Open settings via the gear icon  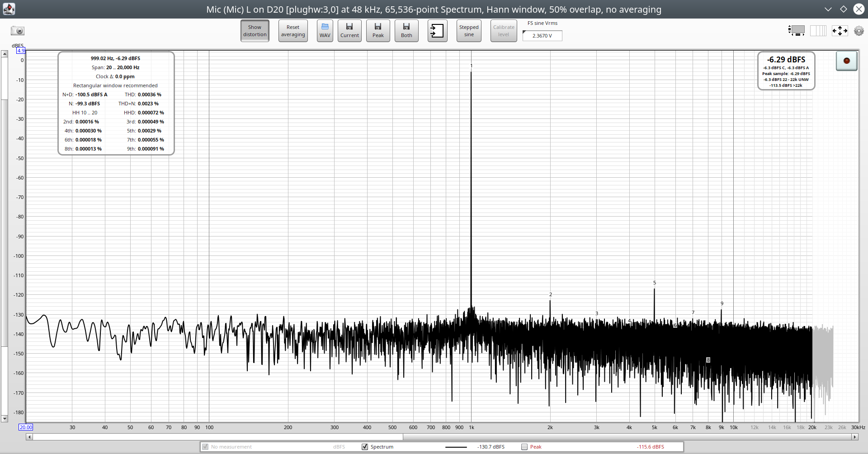859,31
